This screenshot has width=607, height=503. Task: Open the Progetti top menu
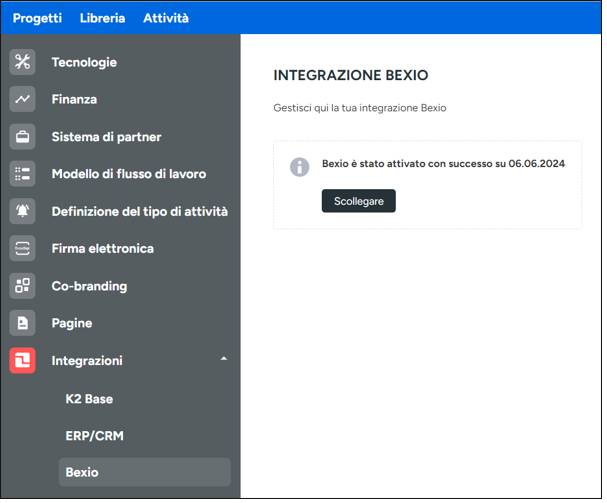point(37,18)
